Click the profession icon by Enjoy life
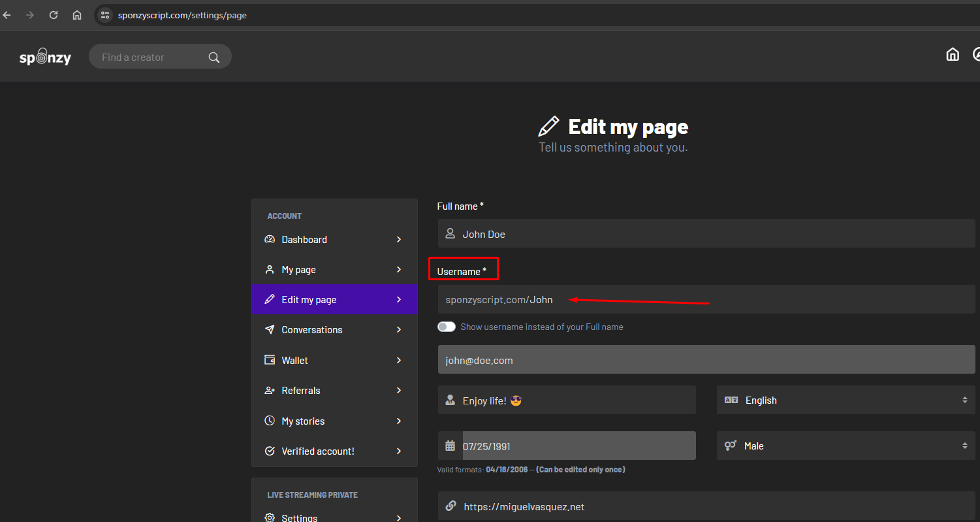Image resolution: width=980 pixels, height=522 pixels. [x=450, y=400]
